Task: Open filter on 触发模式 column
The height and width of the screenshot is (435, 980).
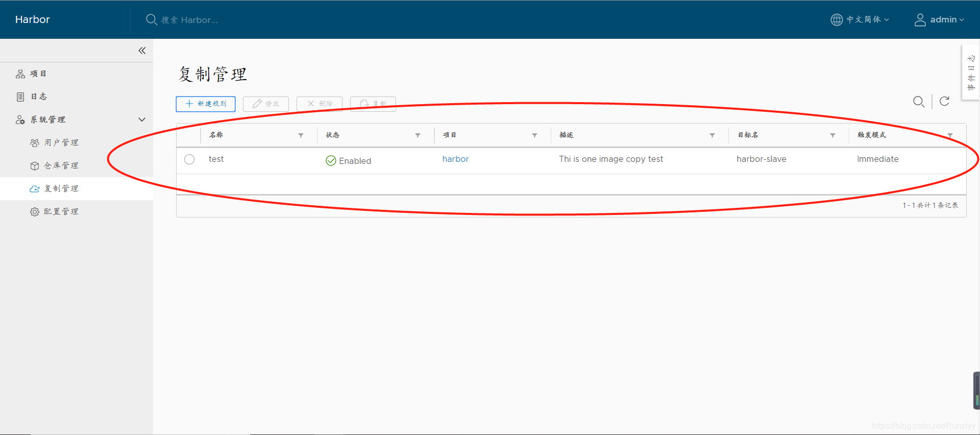Action: pos(950,135)
